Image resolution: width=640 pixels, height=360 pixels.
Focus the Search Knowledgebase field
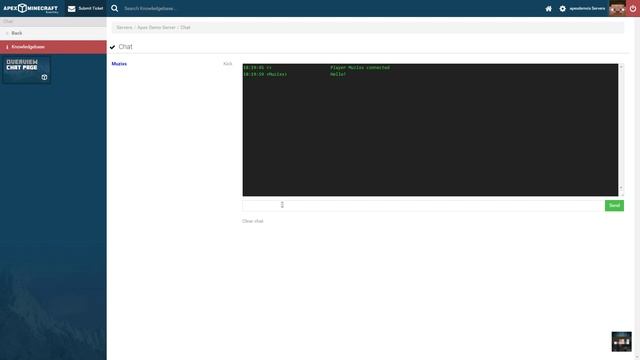pyautogui.click(x=150, y=9)
